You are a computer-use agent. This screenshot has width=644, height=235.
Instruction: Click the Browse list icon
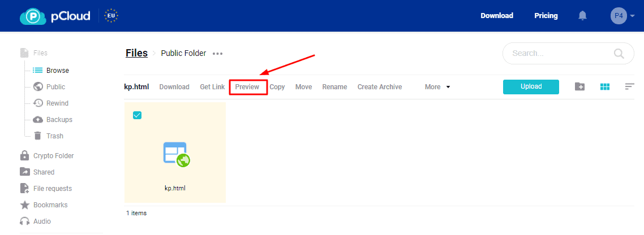pyautogui.click(x=38, y=71)
